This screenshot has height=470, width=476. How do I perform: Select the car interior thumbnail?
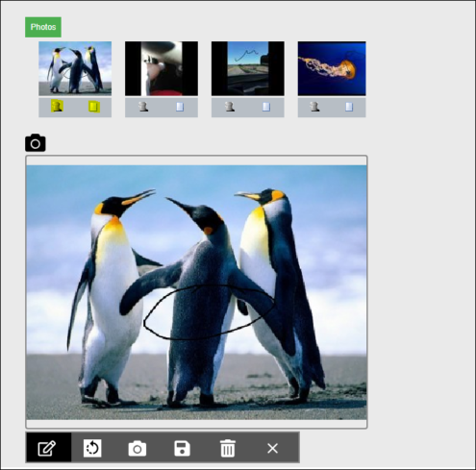point(162,68)
